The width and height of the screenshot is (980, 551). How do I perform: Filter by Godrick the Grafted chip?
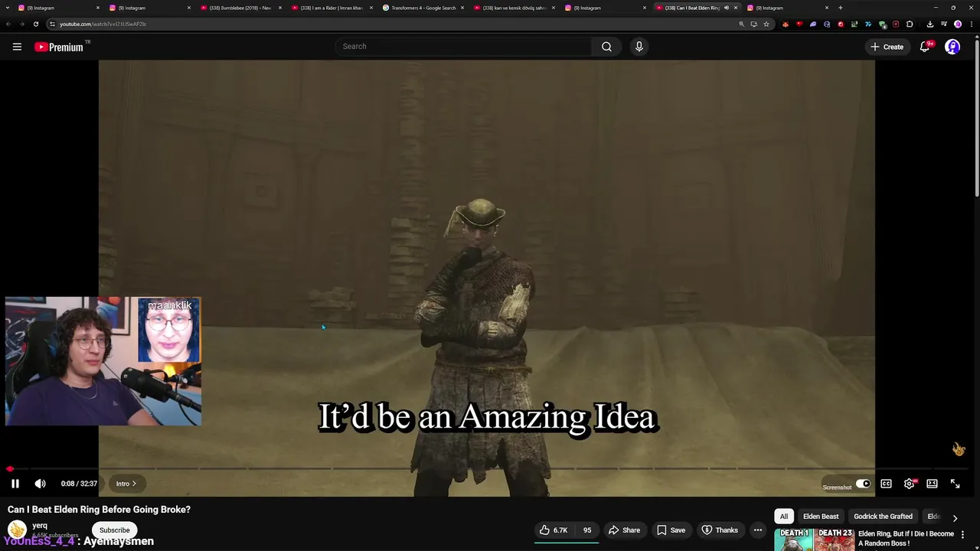click(883, 517)
